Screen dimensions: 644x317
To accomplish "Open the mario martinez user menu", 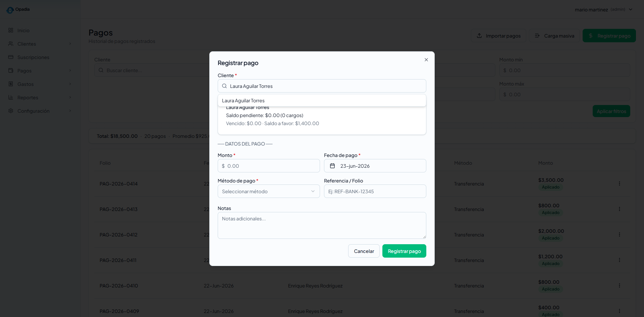I will point(603,9).
